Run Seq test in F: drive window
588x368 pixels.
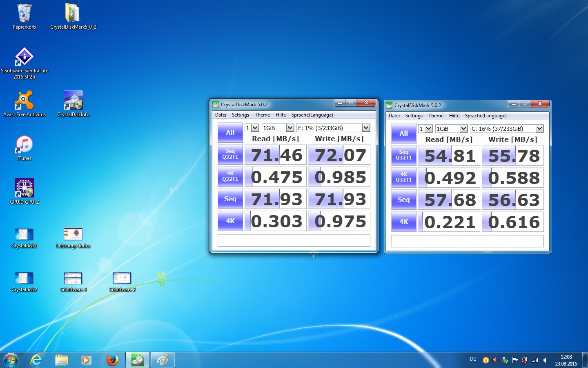230,199
